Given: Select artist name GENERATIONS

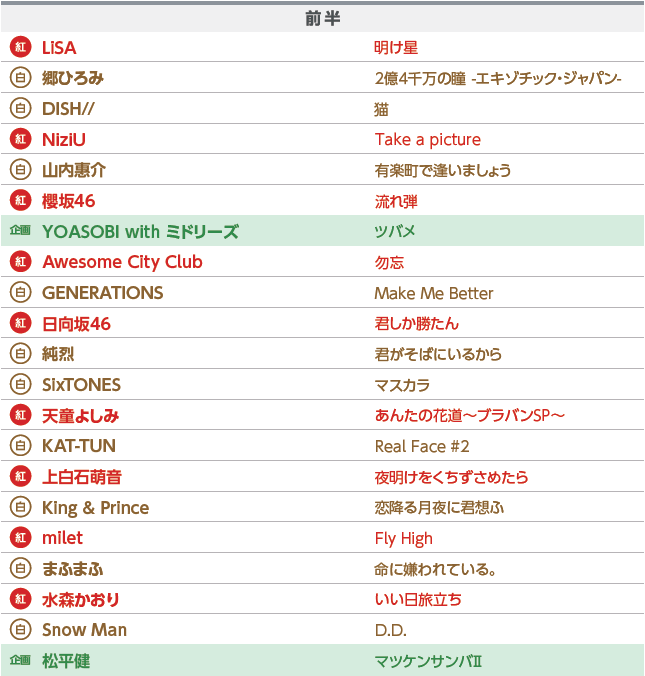Looking at the screenshot, I should (103, 293).
